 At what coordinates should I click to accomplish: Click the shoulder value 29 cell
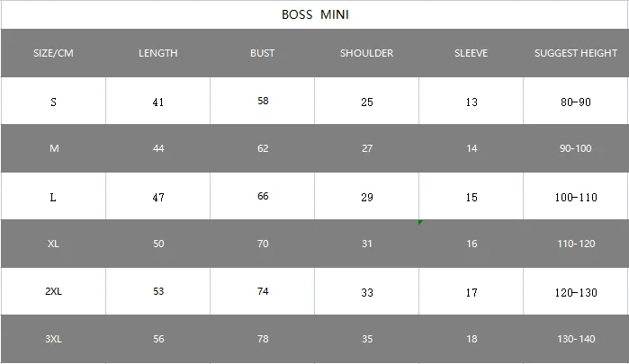(x=367, y=196)
